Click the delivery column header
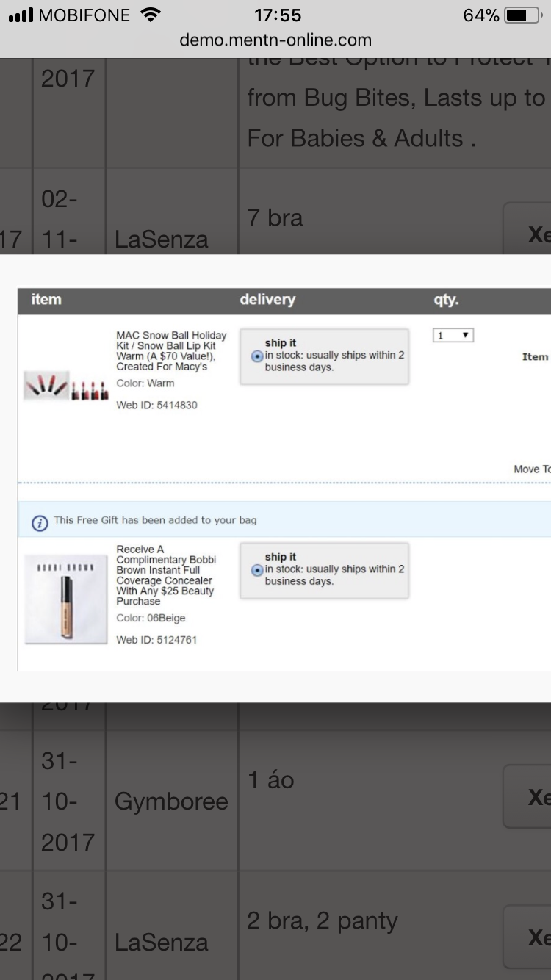The image size is (551, 980). coord(267,300)
